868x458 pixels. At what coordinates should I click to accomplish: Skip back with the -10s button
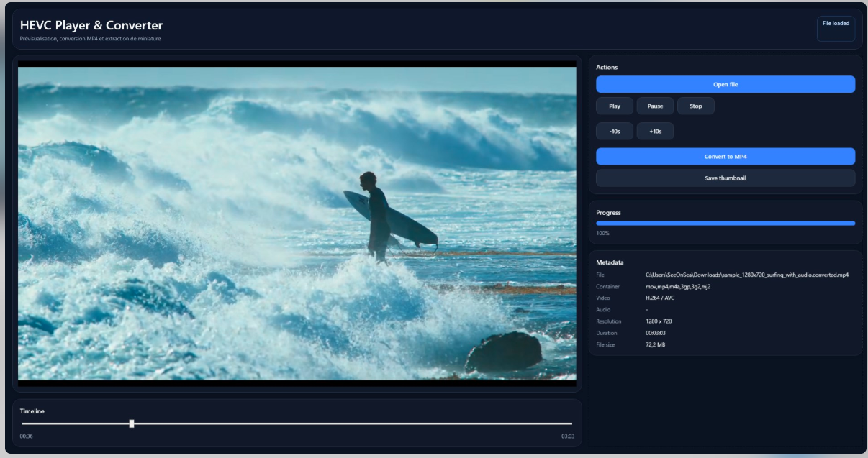point(614,131)
